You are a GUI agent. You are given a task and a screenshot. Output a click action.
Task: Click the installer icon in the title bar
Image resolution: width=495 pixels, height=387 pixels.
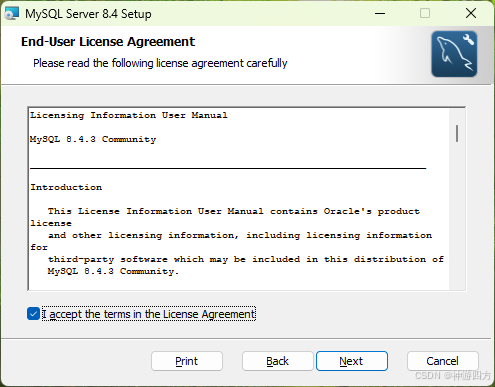coord(12,14)
